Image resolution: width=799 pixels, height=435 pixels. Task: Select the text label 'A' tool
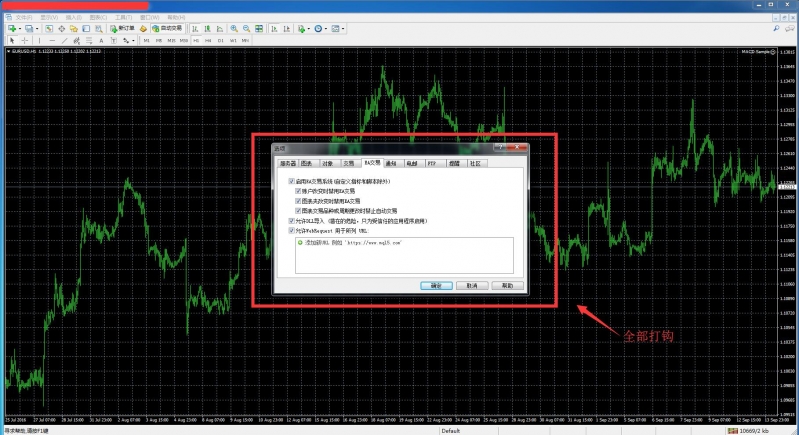[x=100, y=41]
